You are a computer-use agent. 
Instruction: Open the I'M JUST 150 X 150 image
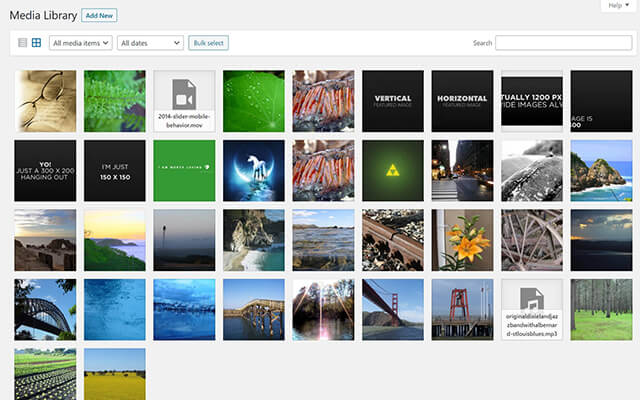(115, 171)
